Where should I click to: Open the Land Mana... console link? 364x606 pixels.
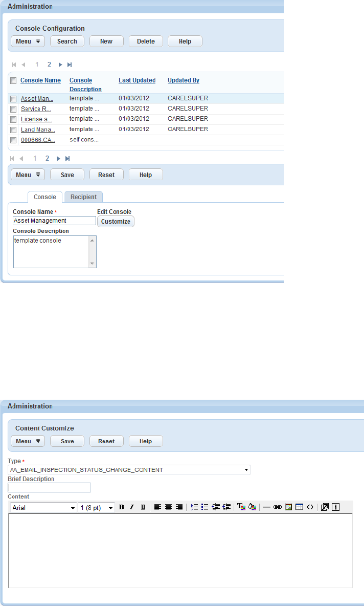[38, 130]
